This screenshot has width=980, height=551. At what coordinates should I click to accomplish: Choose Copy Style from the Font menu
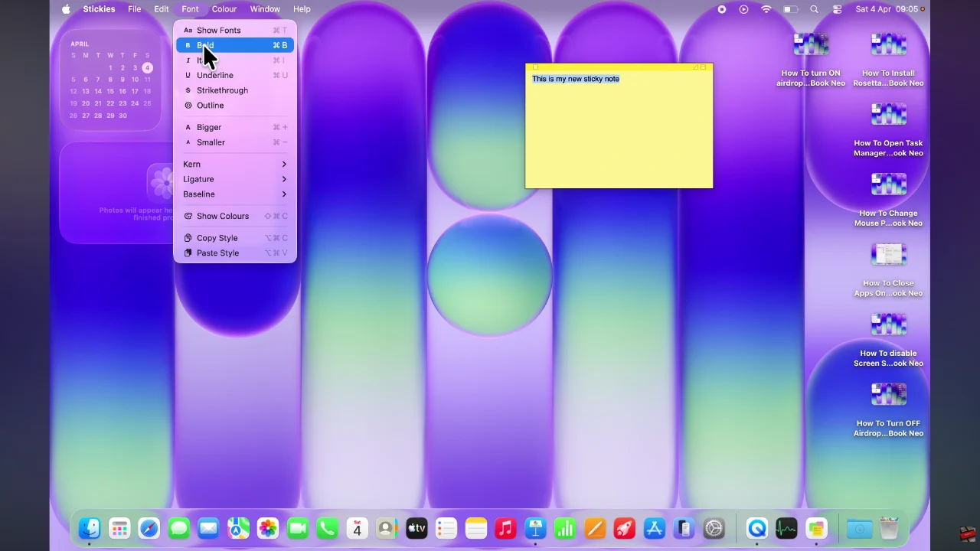pos(217,237)
